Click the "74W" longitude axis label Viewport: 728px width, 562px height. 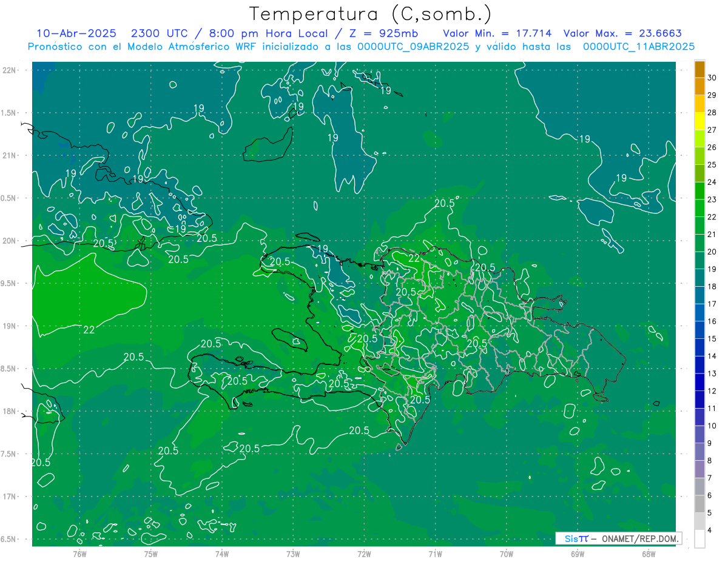[x=222, y=554]
